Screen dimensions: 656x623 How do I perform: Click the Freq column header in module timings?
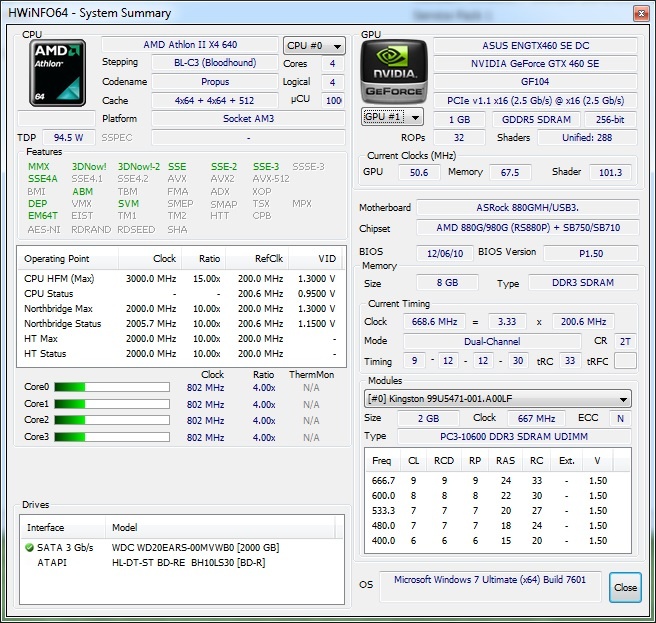point(382,461)
